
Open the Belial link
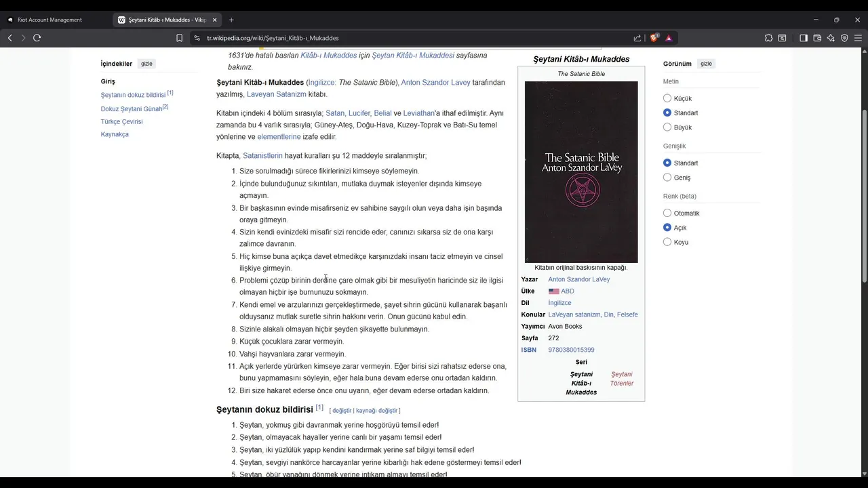point(382,113)
